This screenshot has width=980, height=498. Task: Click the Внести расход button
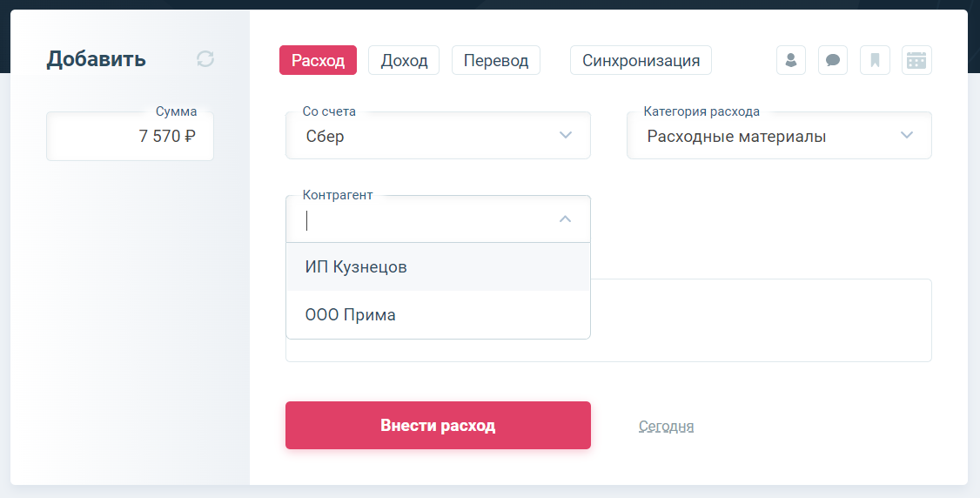coord(438,425)
